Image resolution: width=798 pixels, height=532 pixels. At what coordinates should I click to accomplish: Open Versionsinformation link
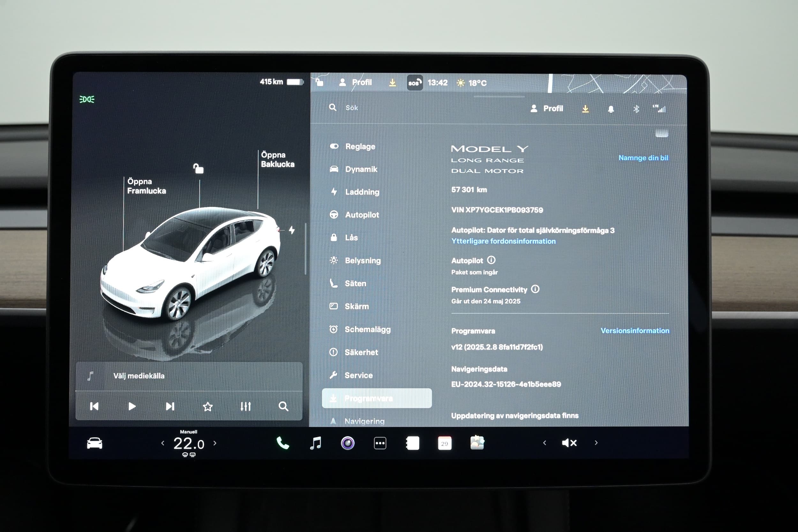[635, 330]
